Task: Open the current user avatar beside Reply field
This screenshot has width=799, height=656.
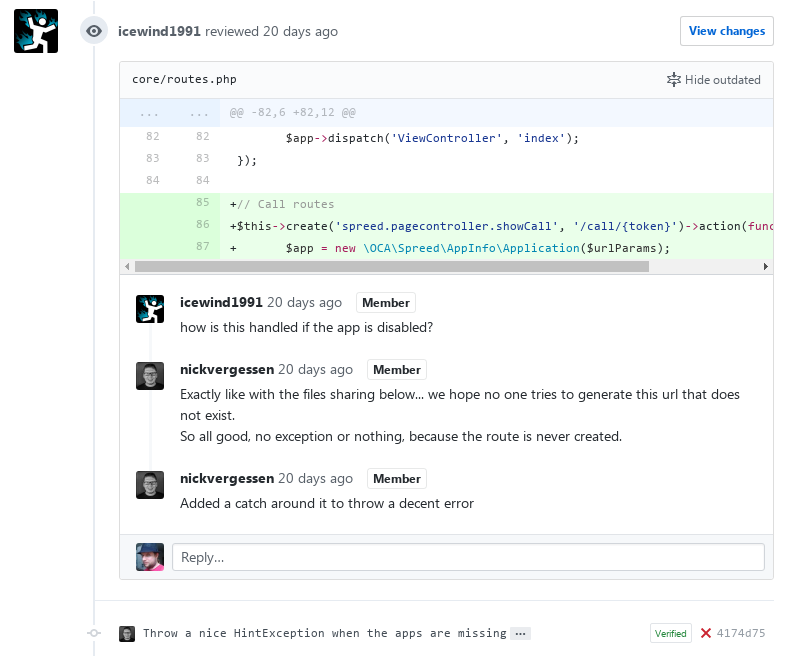Action: coord(150,557)
